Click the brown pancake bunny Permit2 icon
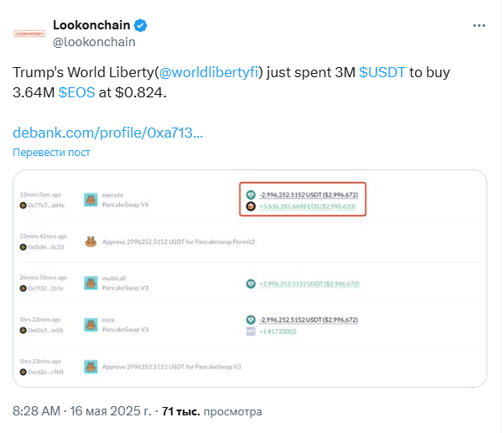 click(91, 242)
